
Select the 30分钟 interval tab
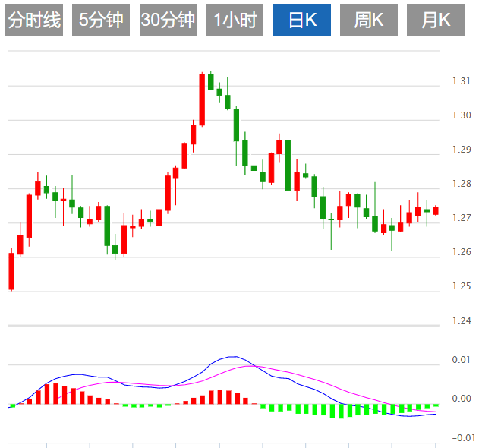168,20
